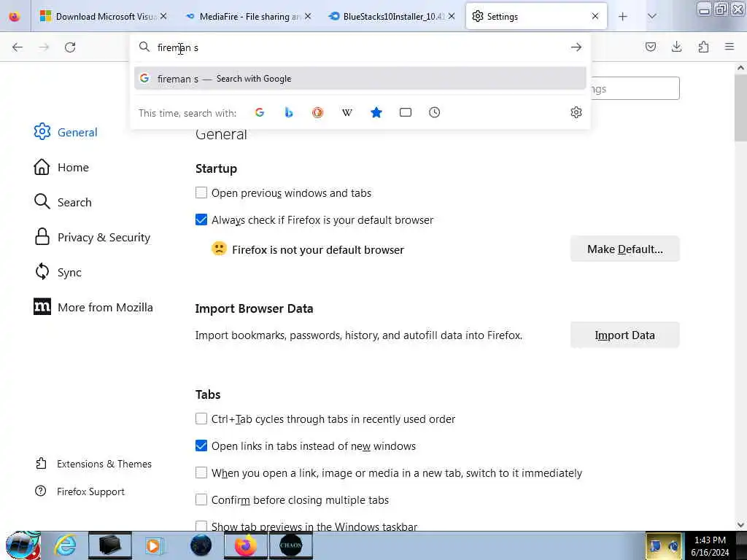Open the Pocket save icon

point(651,47)
